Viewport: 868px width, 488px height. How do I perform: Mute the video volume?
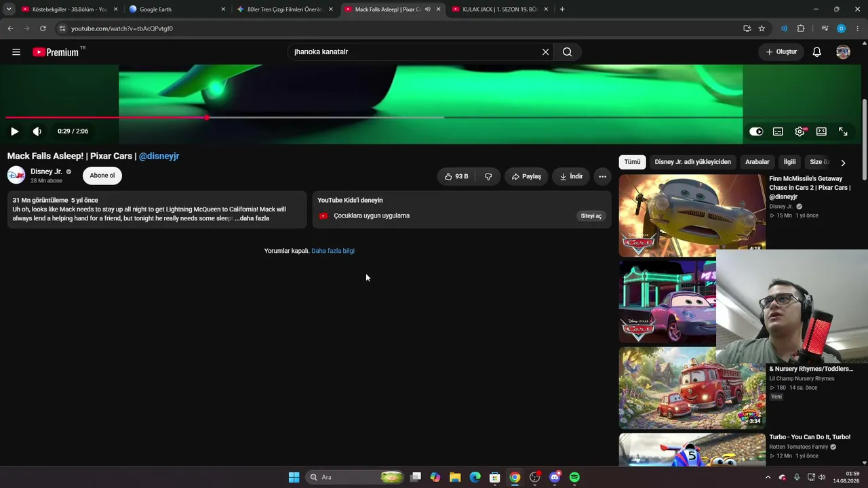(x=37, y=131)
